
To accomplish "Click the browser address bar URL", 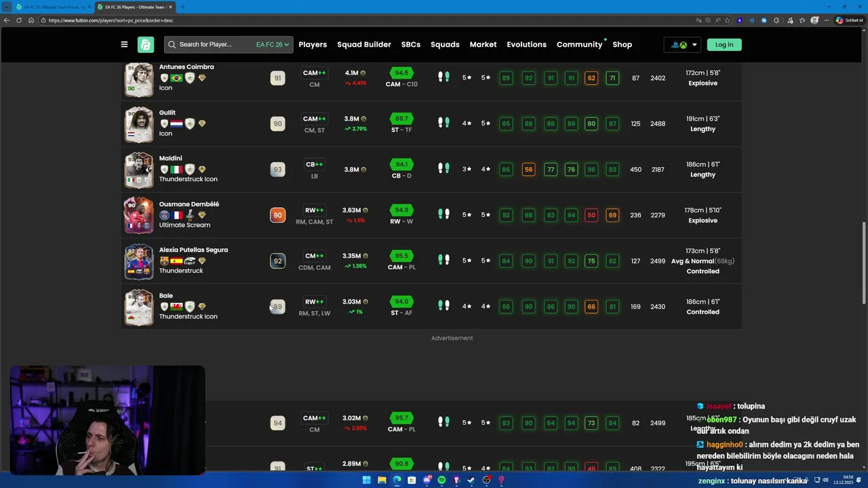I will [x=111, y=20].
